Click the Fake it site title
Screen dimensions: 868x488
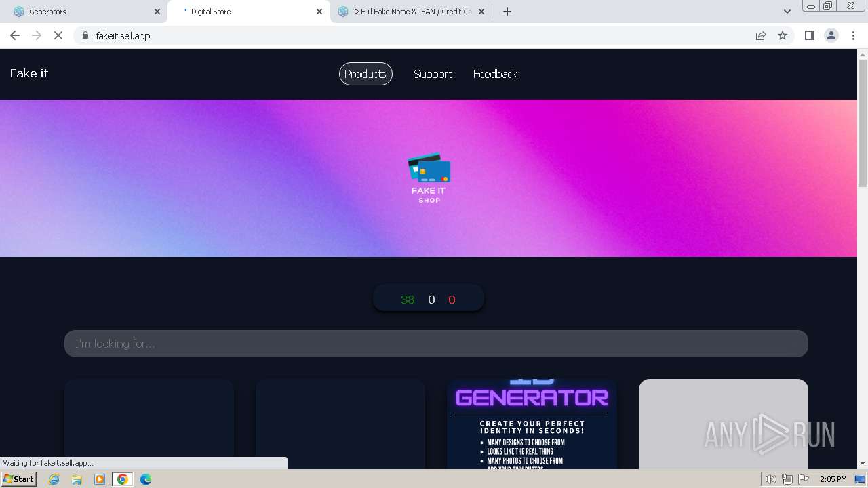(x=29, y=73)
